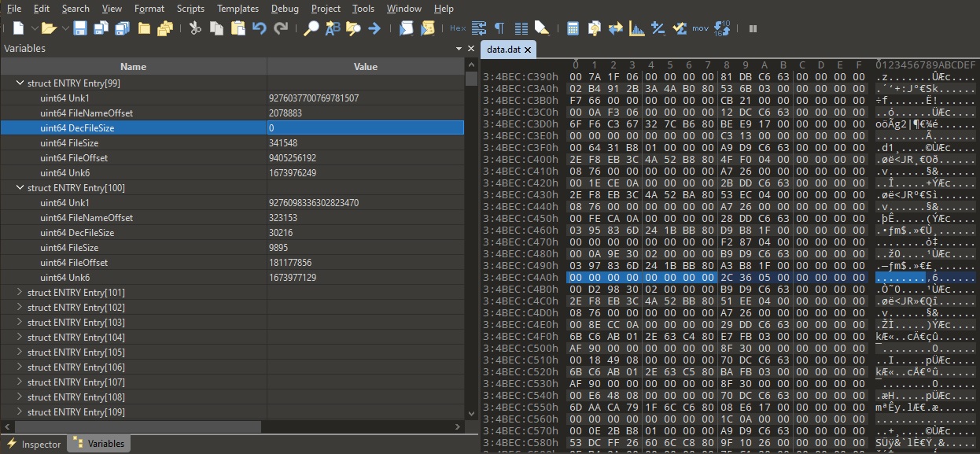This screenshot has height=454, width=980.
Task: Click the Find in Files icon
Action: (x=353, y=28)
